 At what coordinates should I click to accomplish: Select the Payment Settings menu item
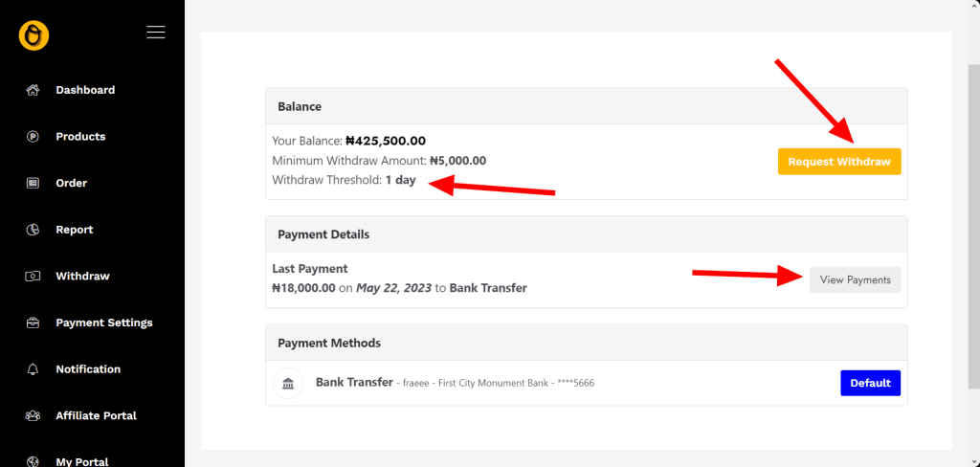[x=103, y=323]
